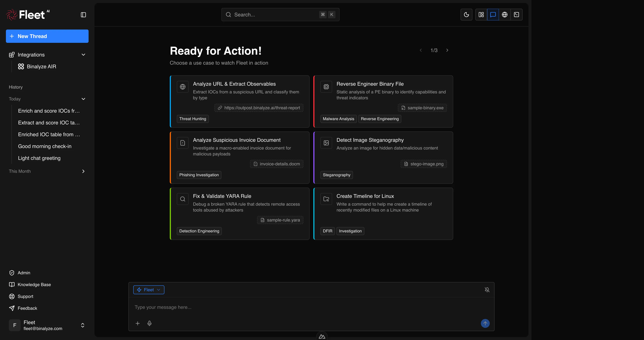Click the Fleet logo

28,14
